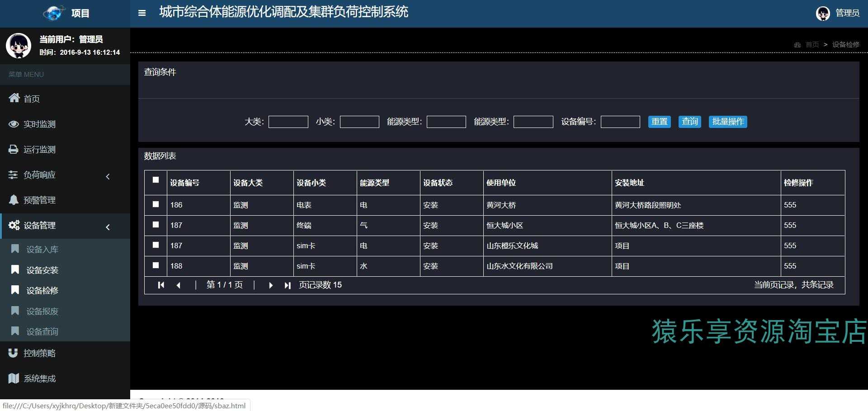Click the globe project logo
The image size is (868, 411).
point(54,13)
